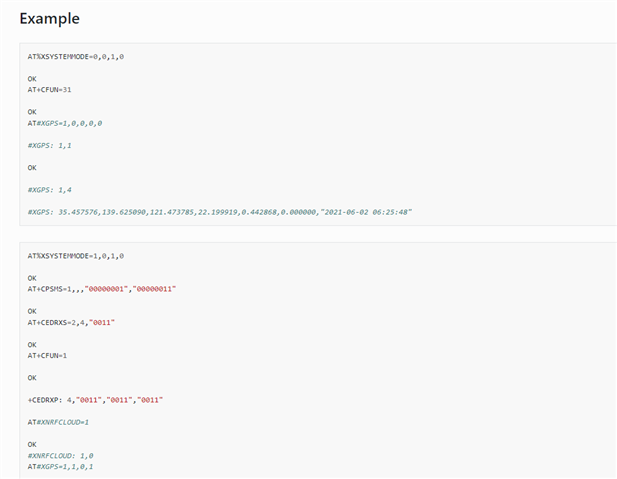Viewport: 617px width, 479px height.
Task: Click the "00000011" red string value
Action: (154, 289)
